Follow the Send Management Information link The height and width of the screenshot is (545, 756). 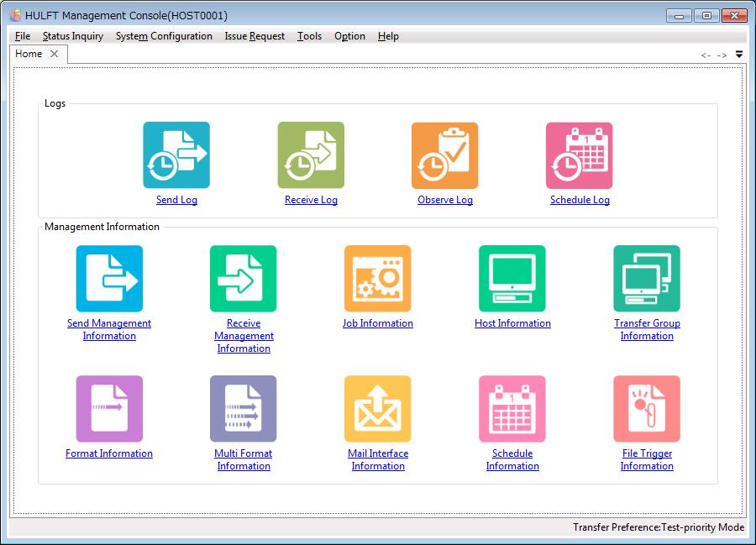109,329
